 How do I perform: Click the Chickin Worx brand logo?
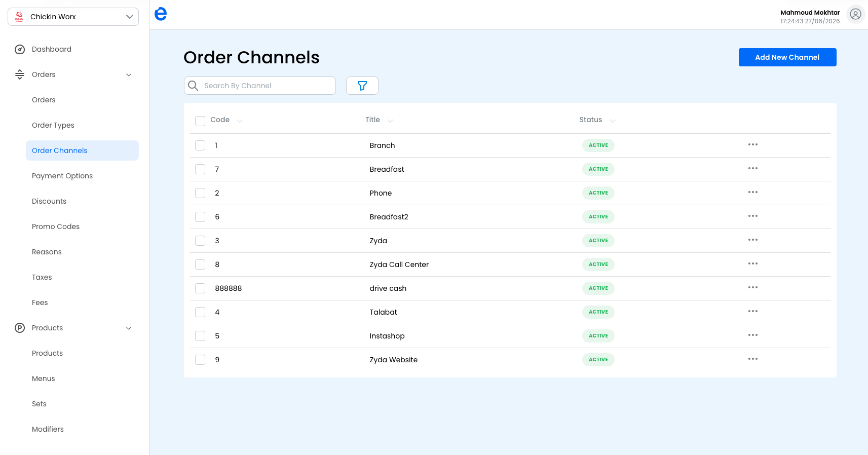tap(19, 17)
